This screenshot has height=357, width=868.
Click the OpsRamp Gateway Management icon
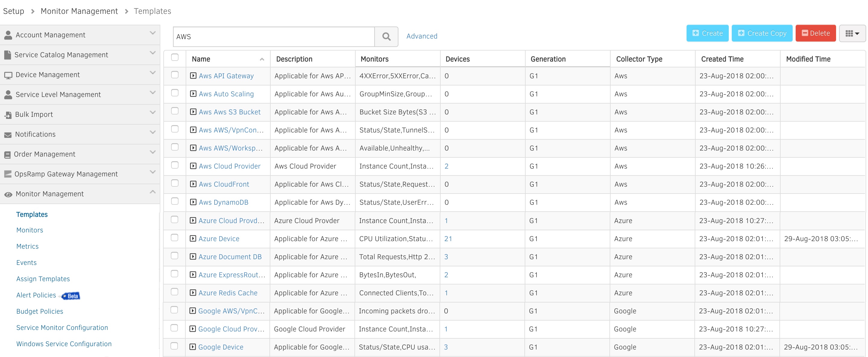8,174
